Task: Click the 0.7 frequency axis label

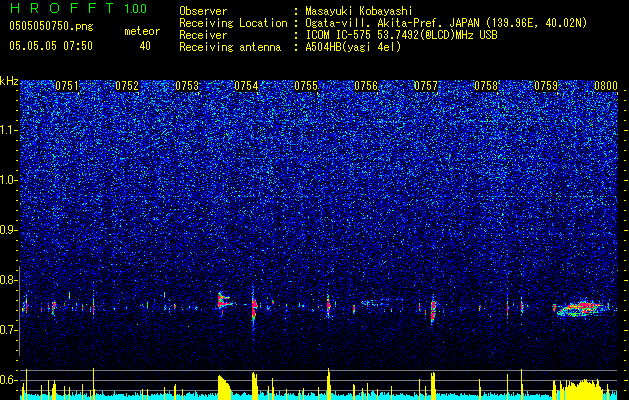Action: [9, 330]
